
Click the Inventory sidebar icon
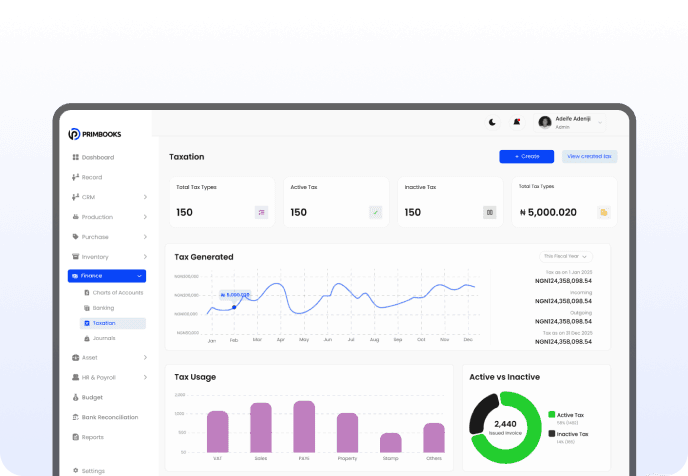[x=75, y=257]
